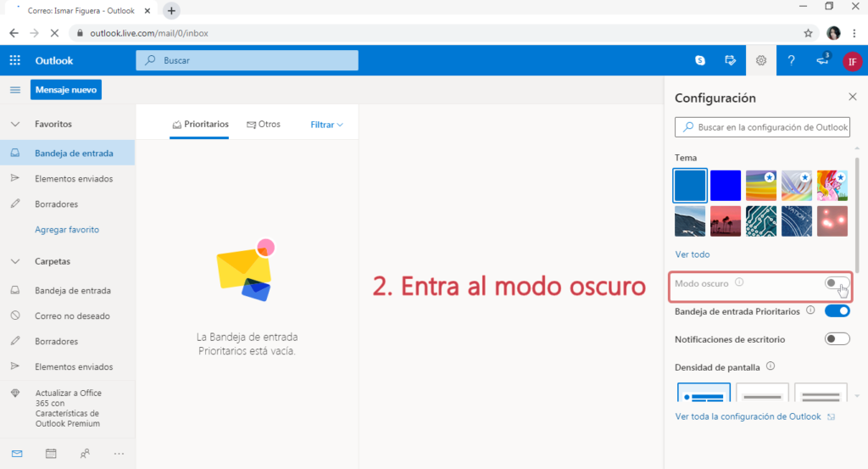Viewport: 868px width, 469px height.
Task: Select the circuit board theme
Action: point(760,221)
